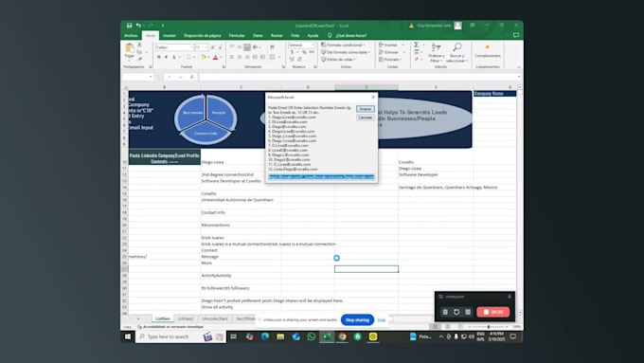Toggle middle vertical alignment

click(240, 47)
